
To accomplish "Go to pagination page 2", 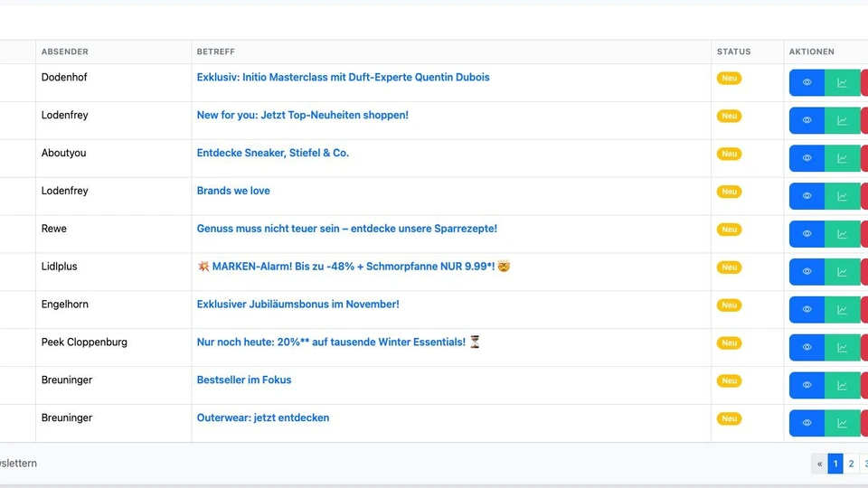I will 851,464.
